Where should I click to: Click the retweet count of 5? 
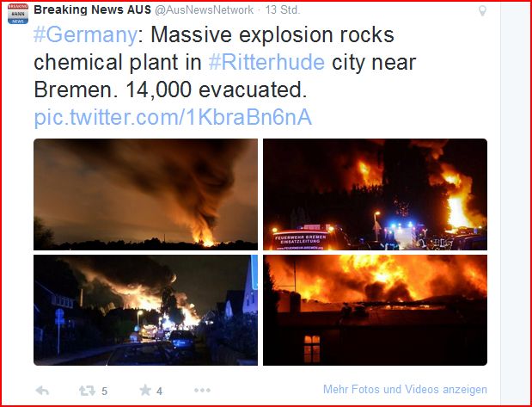[x=105, y=392]
